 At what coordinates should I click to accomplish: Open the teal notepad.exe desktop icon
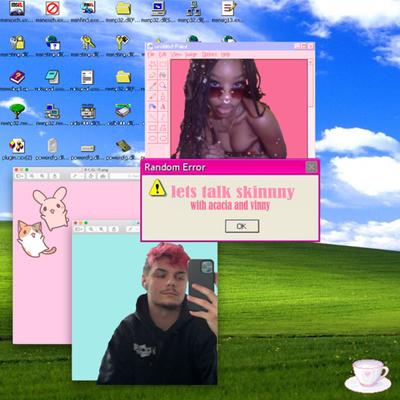(x=52, y=77)
